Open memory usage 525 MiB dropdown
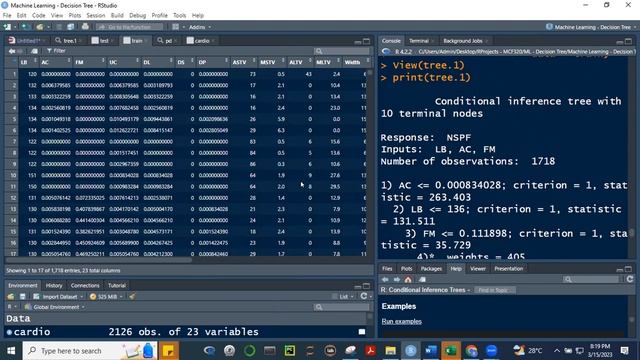 (x=106, y=297)
